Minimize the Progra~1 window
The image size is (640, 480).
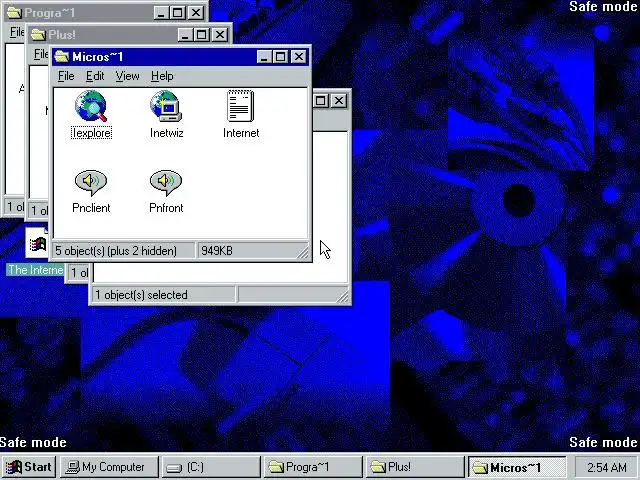161,13
